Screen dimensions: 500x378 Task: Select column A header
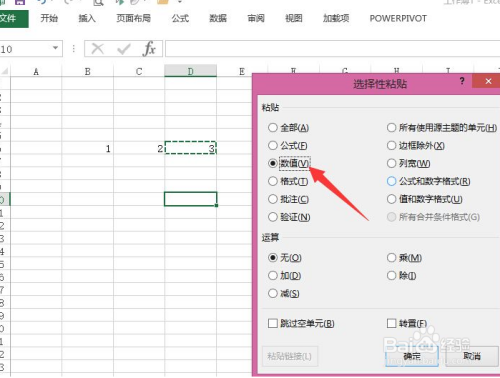[36, 71]
